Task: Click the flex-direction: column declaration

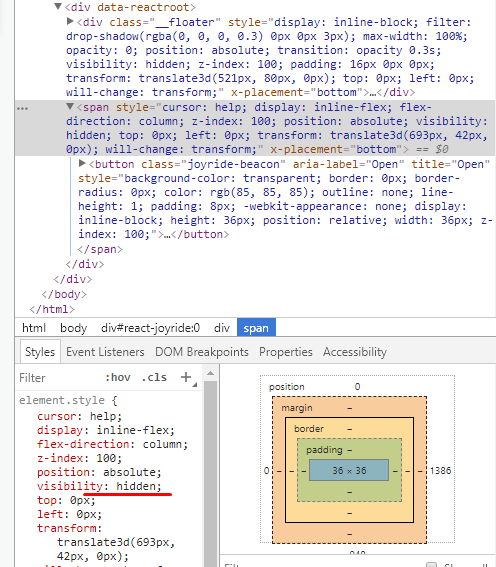Action: (x=112, y=444)
